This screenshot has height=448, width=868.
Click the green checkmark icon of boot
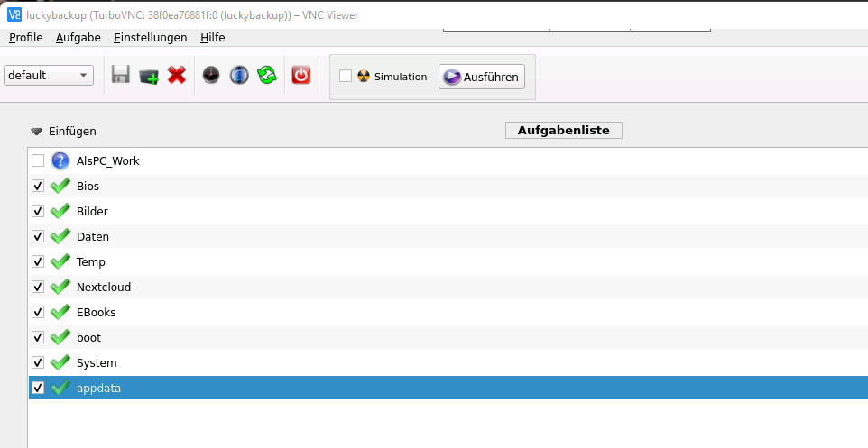[60, 337]
